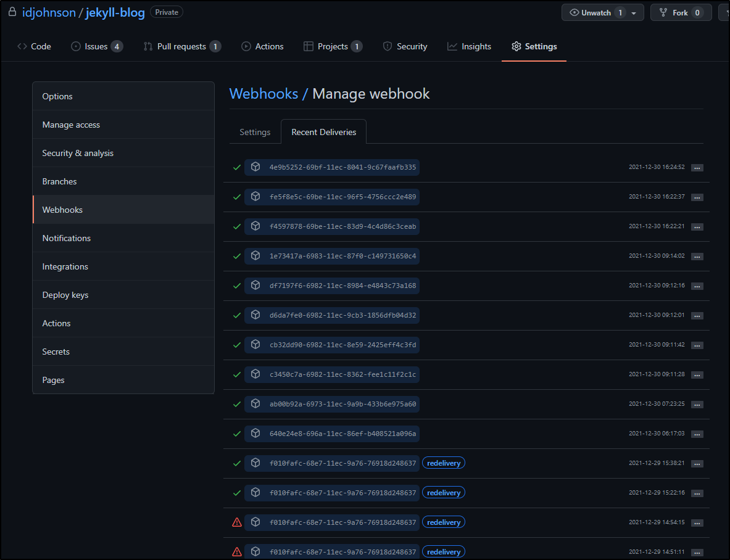Open Integrations in the settings sidebar
The image size is (730, 560).
point(123,266)
